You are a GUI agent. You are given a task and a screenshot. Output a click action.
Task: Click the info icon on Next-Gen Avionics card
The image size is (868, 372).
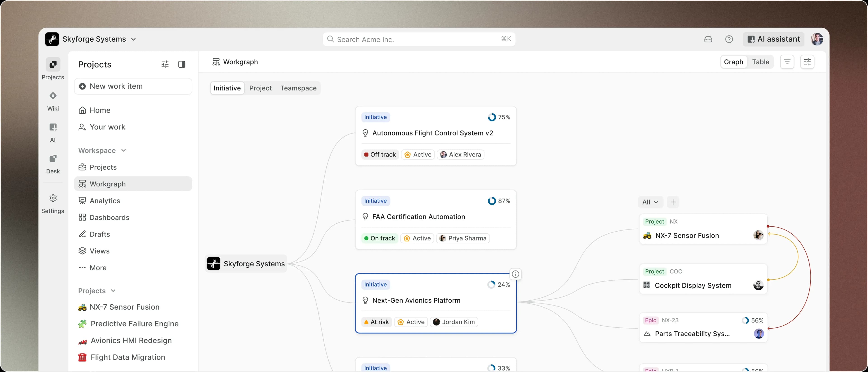click(x=516, y=274)
